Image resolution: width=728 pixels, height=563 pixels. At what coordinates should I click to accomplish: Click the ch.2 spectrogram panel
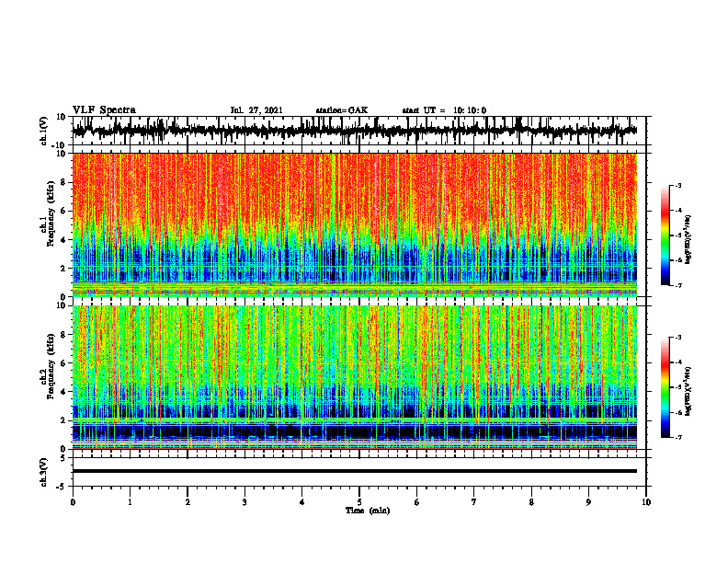pyautogui.click(x=355, y=377)
